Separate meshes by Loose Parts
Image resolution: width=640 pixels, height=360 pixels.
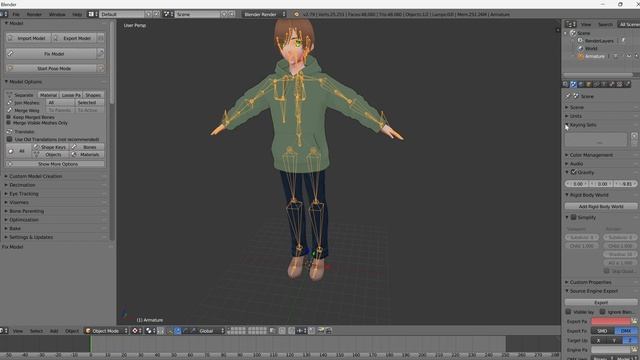click(x=71, y=95)
